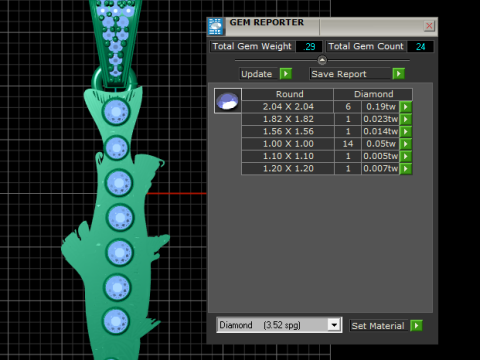Click the green arrow beside Set Material
Viewport: 480px width, 360px height.
416,325
